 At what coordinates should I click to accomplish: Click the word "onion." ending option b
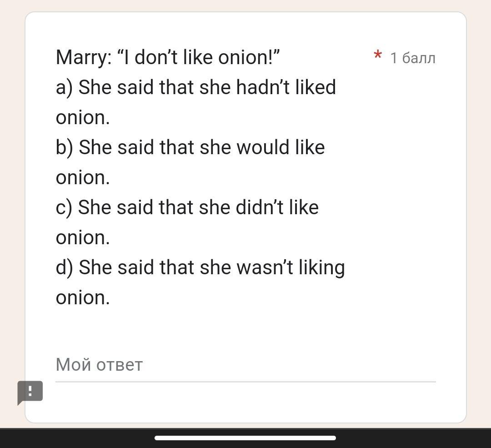[83, 178]
